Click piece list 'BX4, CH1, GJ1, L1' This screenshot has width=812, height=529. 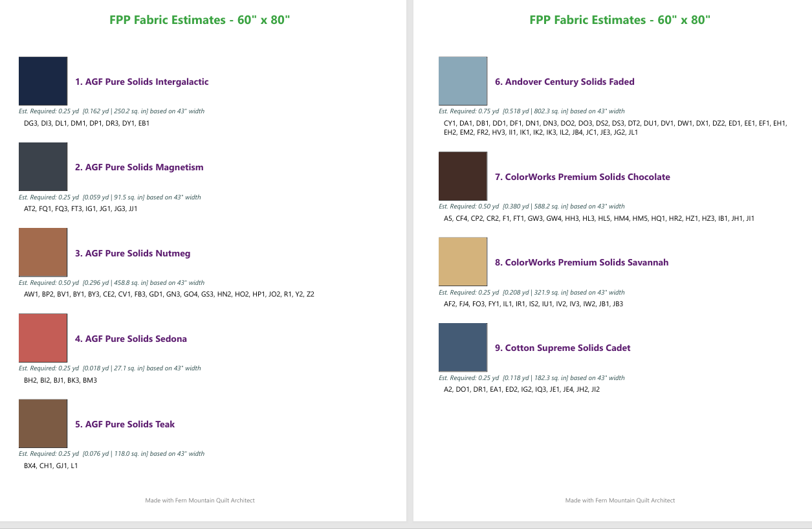coord(50,466)
